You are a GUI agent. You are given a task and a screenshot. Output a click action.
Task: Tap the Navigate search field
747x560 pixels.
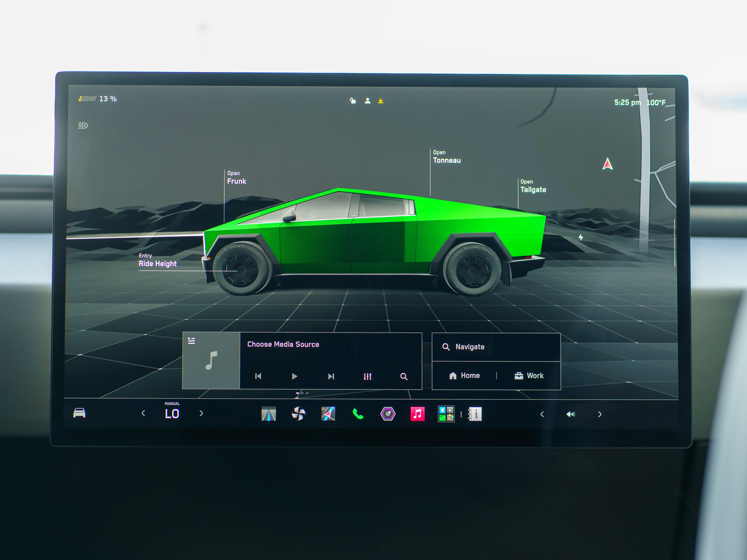pyautogui.click(x=496, y=347)
